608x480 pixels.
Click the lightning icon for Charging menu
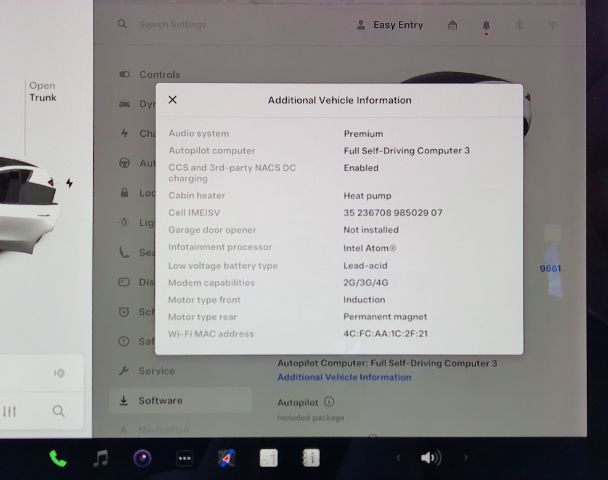pos(124,133)
